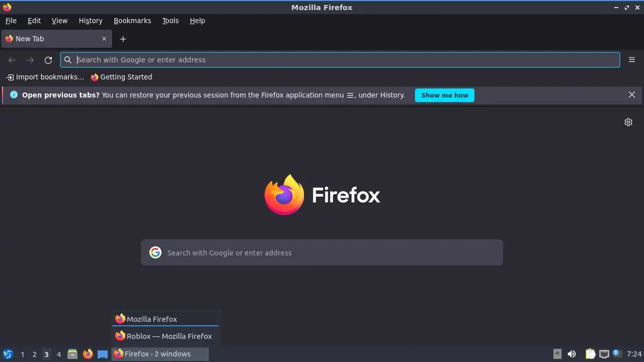Open the File menu
This screenshot has height=362, width=644.
11,21
